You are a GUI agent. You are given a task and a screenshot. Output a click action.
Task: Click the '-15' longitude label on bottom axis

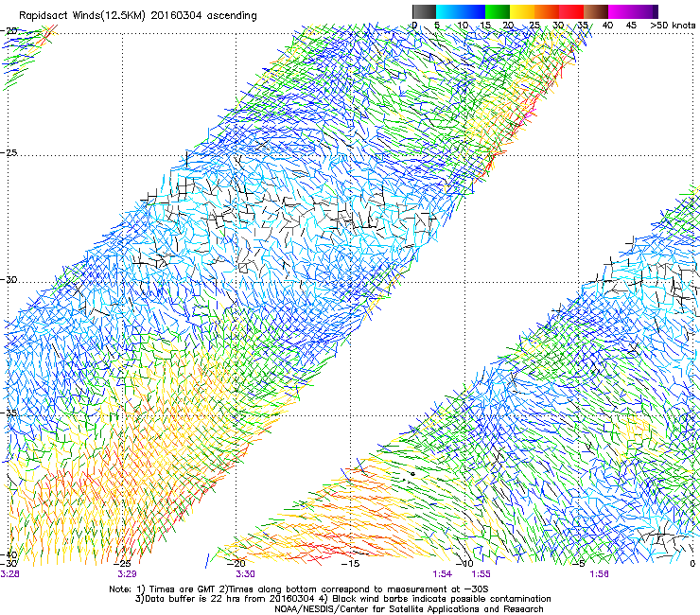click(x=350, y=564)
